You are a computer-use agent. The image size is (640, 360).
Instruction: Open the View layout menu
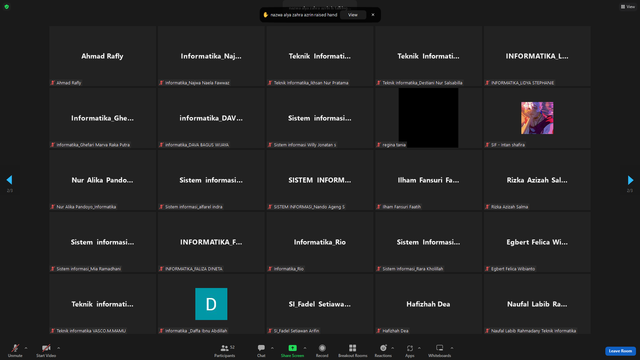click(x=628, y=7)
